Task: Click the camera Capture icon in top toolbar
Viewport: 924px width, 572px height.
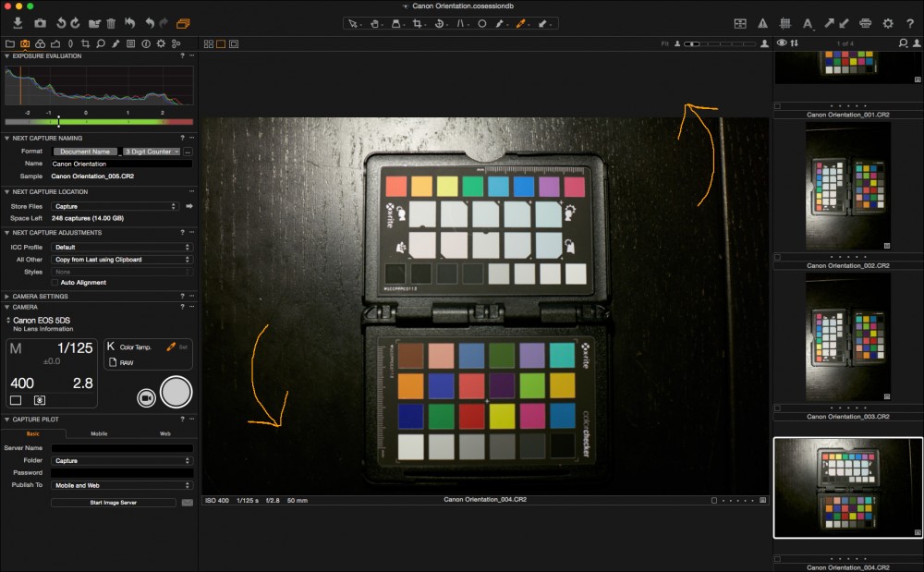Action: pyautogui.click(x=40, y=23)
